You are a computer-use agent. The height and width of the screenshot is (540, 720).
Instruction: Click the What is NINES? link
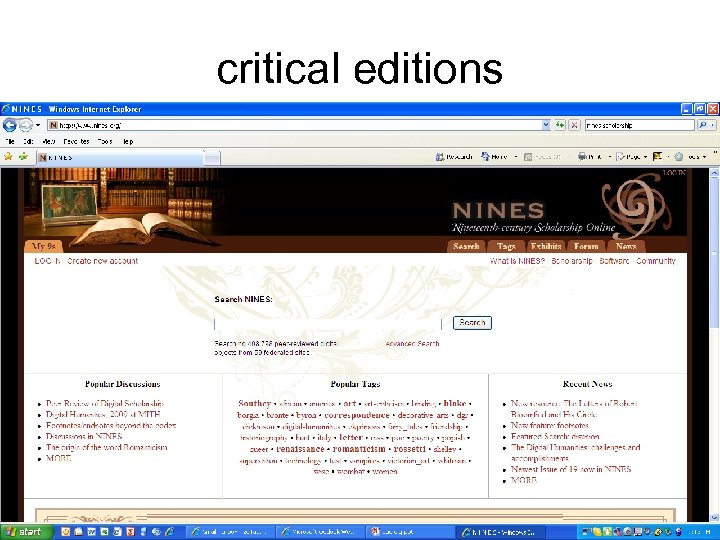517,261
